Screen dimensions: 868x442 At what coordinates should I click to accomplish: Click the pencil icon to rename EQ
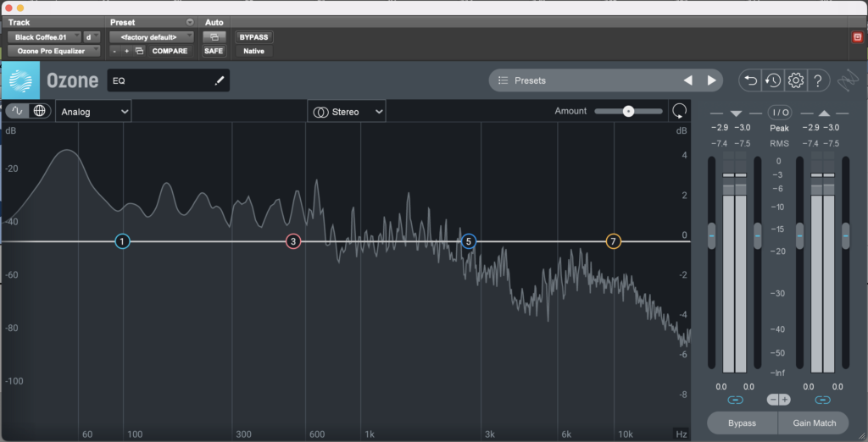(220, 80)
